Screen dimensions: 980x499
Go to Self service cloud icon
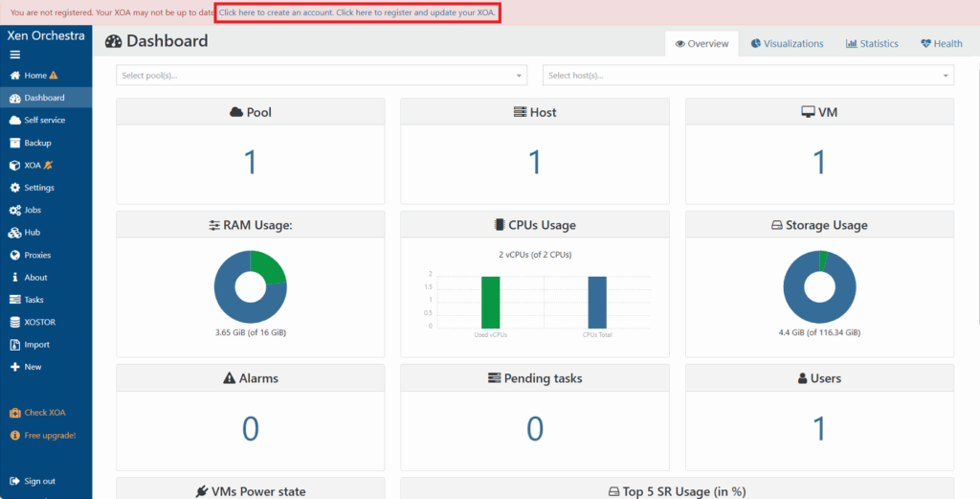pyautogui.click(x=15, y=121)
